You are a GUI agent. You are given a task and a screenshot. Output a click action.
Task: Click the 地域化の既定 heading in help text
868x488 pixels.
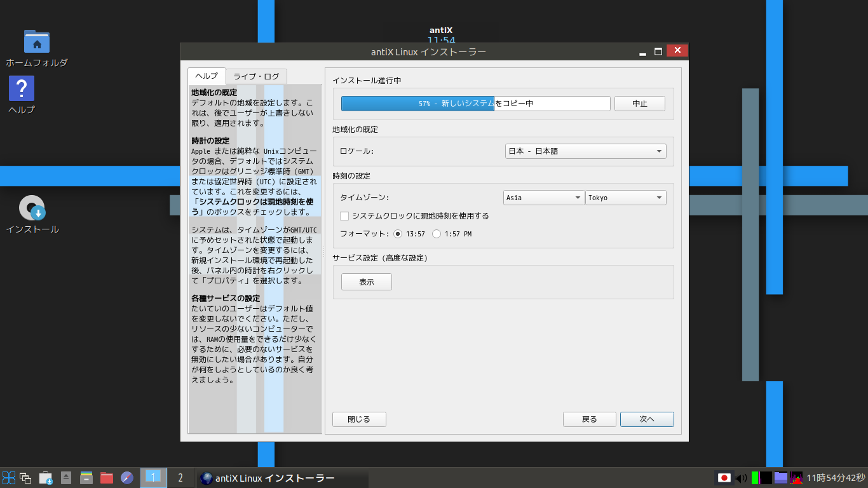click(x=214, y=93)
